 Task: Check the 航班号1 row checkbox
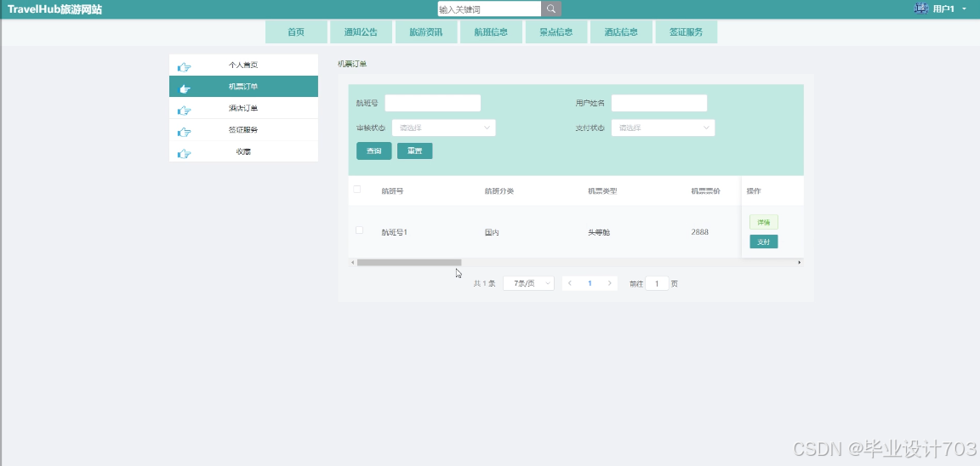click(x=359, y=230)
